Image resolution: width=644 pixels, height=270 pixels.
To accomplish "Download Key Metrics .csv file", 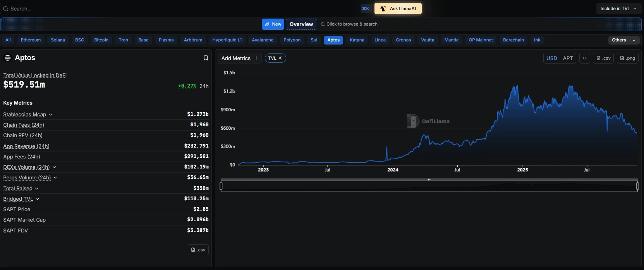I will [198, 250].
